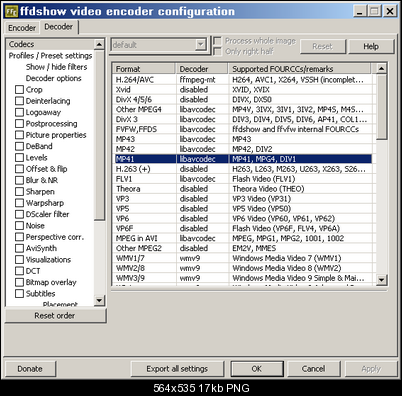Click the Reset button
The image size is (402, 396).
pos(323,46)
